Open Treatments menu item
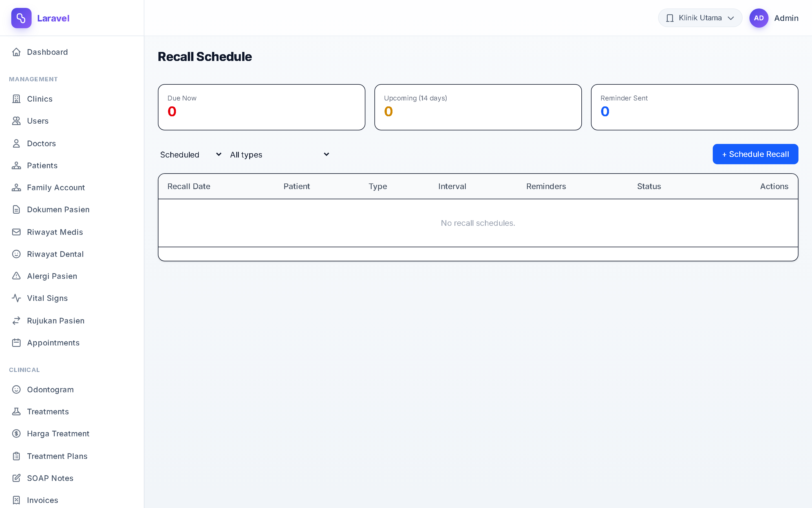 tap(72, 411)
